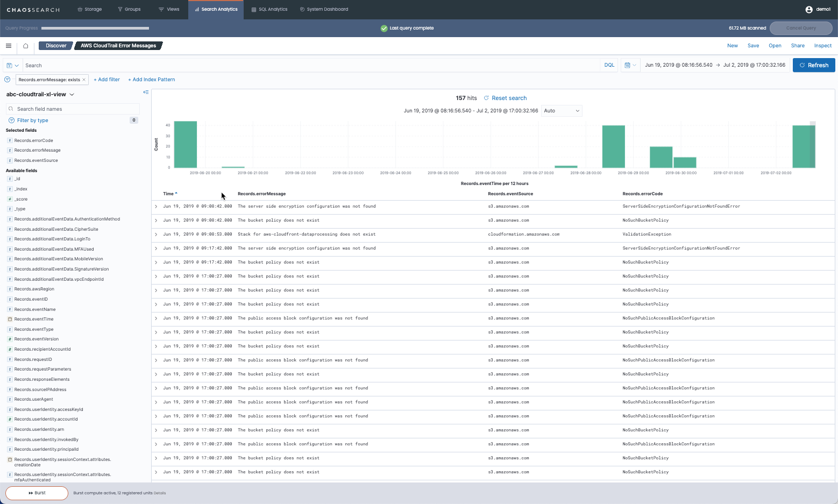Screen dimensions: 838x504
Task: Expand the first row at 09:08:42 ServerSideEncryption
Action: [156, 207]
